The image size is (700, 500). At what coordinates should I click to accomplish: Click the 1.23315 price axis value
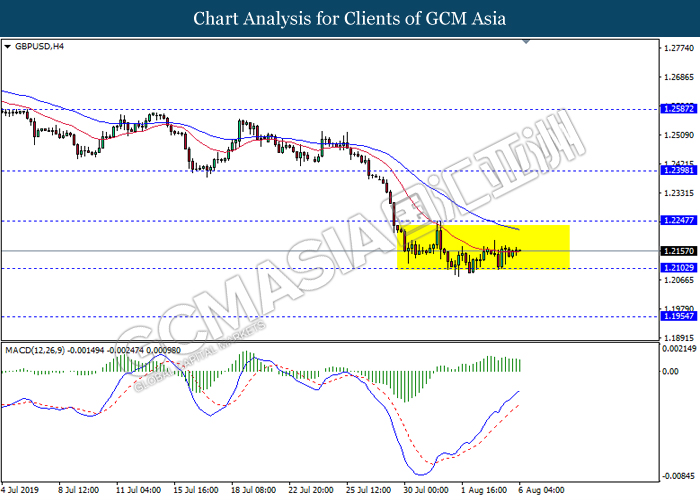(x=679, y=193)
